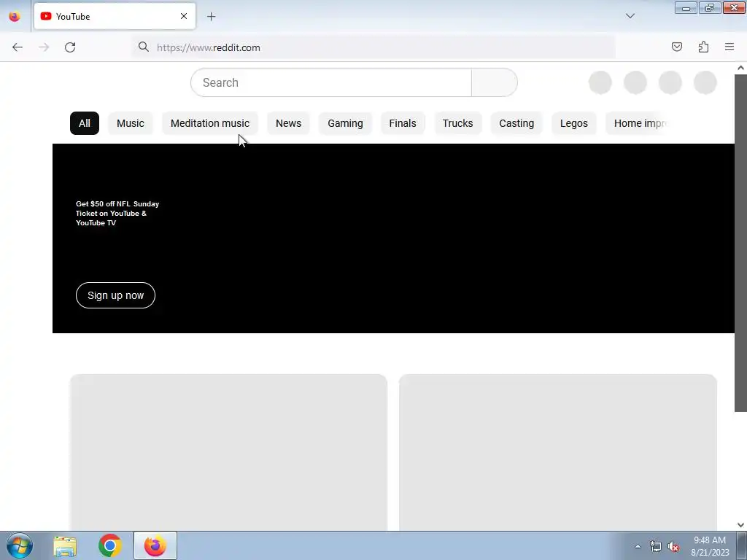747x560 pixels.
Task: Click the page vertical scrollbar thumb
Action: coord(740,243)
